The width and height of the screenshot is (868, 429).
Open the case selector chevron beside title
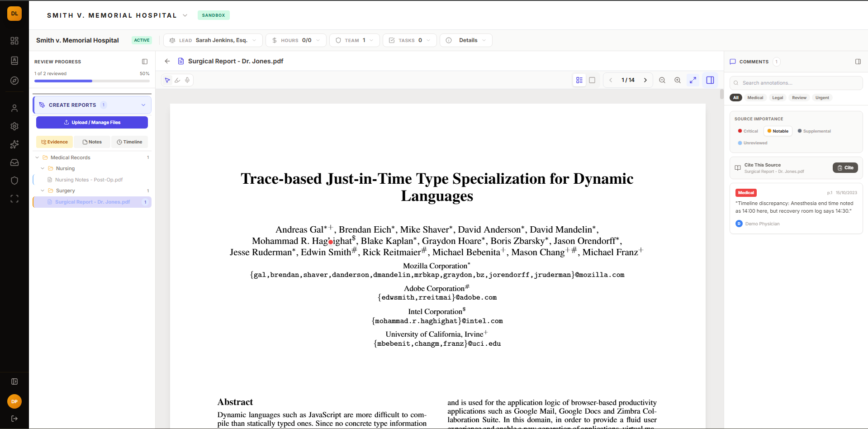click(x=185, y=15)
